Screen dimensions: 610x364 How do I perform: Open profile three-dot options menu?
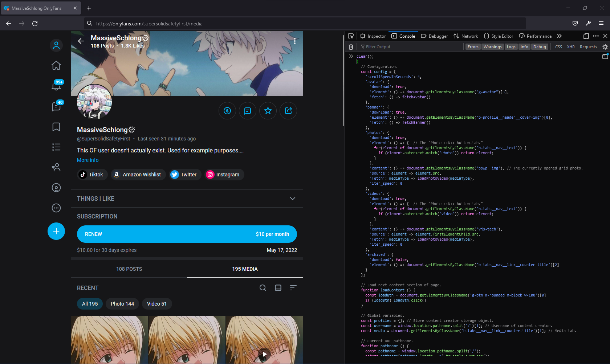click(x=295, y=41)
